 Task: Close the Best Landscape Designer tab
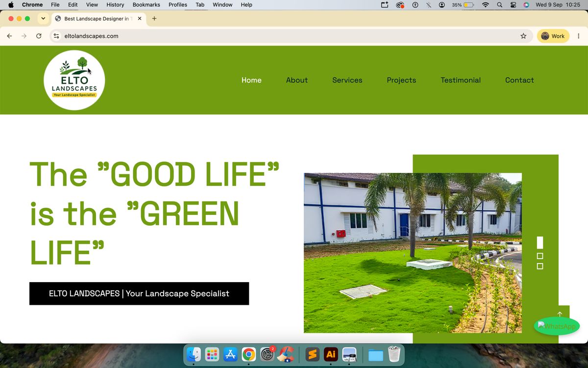140,19
